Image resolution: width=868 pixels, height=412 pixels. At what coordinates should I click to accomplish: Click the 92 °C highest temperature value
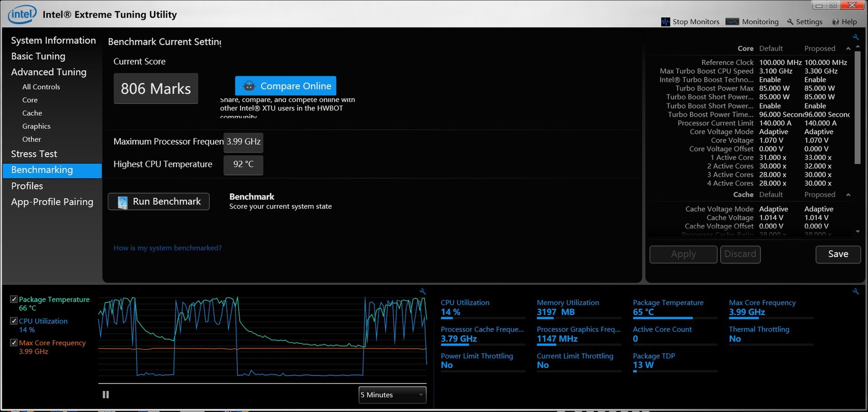click(x=243, y=164)
